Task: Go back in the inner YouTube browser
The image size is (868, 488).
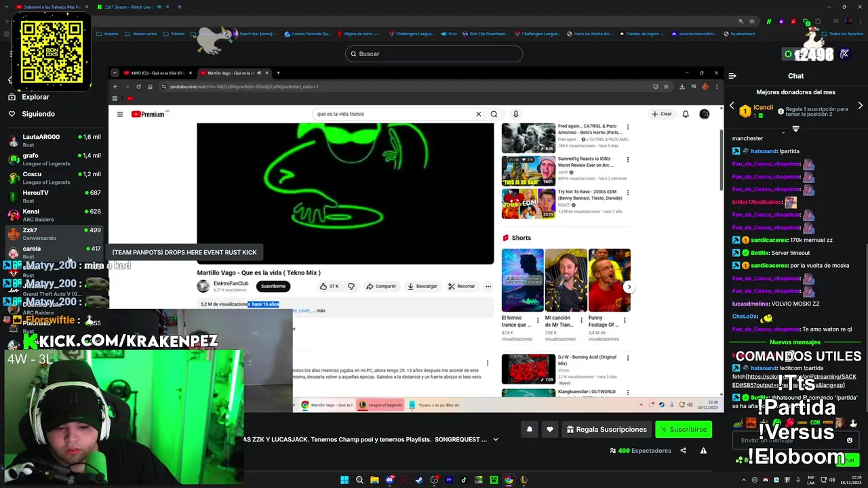Action: 115,87
